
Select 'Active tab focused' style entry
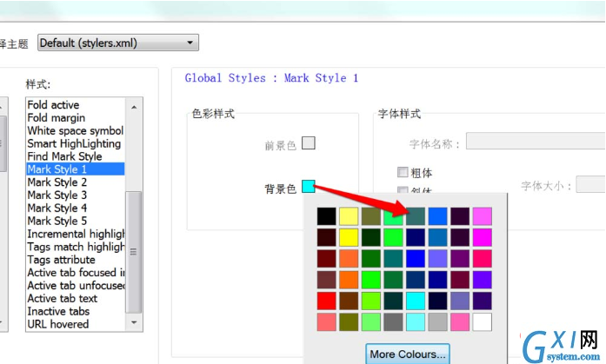click(x=76, y=273)
